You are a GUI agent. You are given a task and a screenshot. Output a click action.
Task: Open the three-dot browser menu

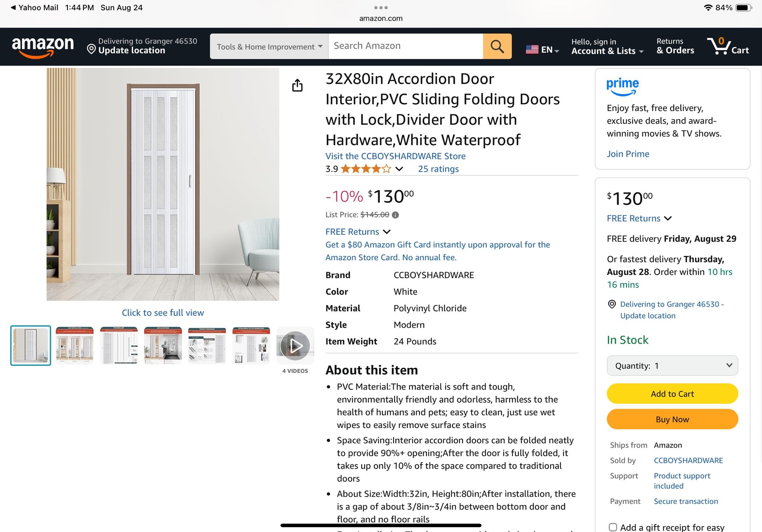pyautogui.click(x=381, y=8)
